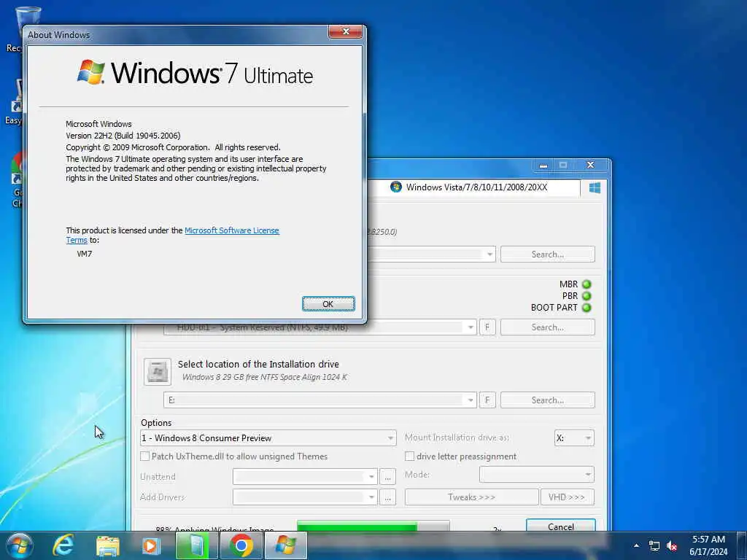
Task: Toggle Patch UxTheme.dll to allow unsigned Themes
Action: 145,456
